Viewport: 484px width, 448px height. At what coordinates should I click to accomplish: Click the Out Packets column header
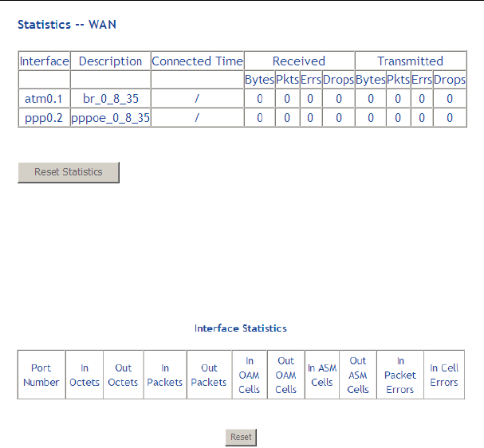point(209,375)
